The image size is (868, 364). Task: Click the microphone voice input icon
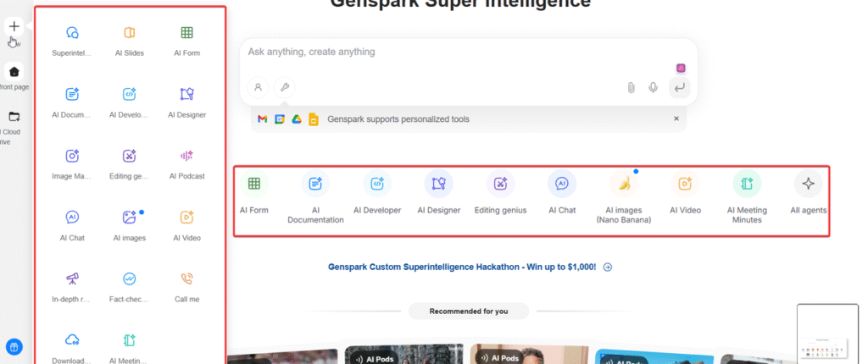click(653, 87)
